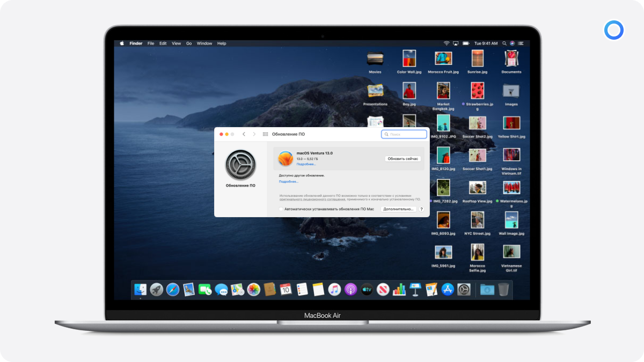This screenshot has width=644, height=362.
Task: Open the "Дополнительно..." advanced options
Action: (x=399, y=209)
